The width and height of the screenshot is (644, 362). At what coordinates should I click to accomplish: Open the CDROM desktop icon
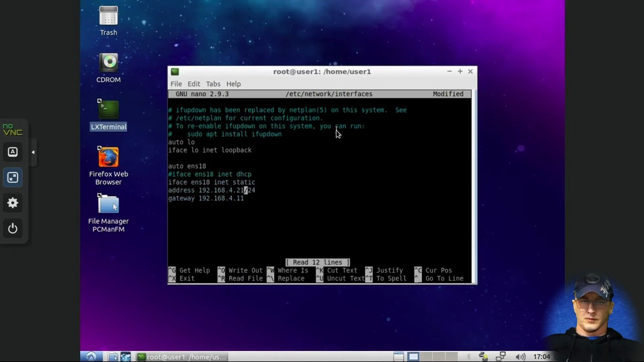coord(108,68)
